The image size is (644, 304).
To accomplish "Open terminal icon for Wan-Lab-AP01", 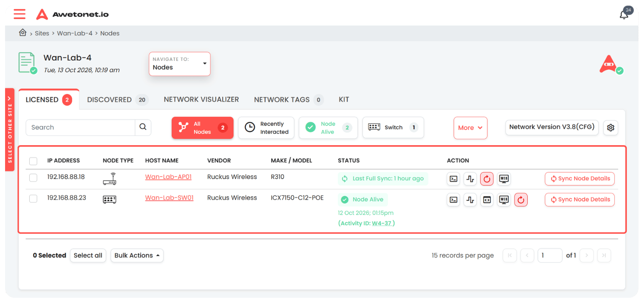I will pos(453,179).
